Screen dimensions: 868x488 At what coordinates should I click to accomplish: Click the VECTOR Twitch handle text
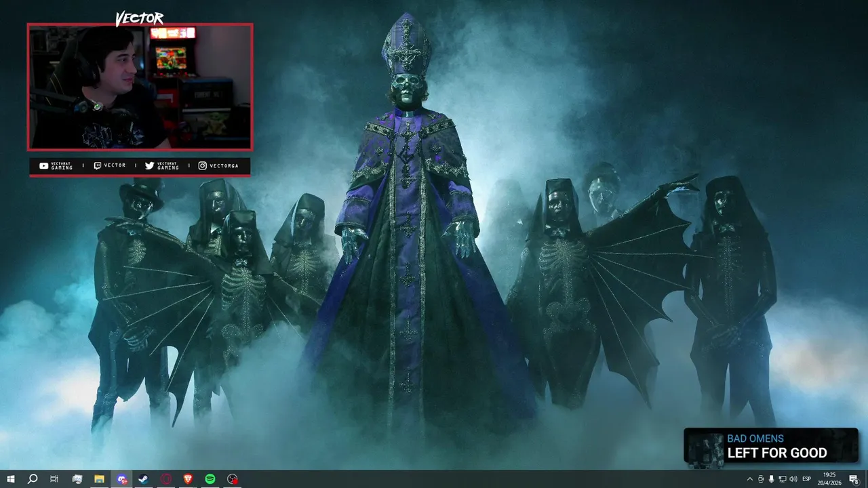click(x=115, y=165)
